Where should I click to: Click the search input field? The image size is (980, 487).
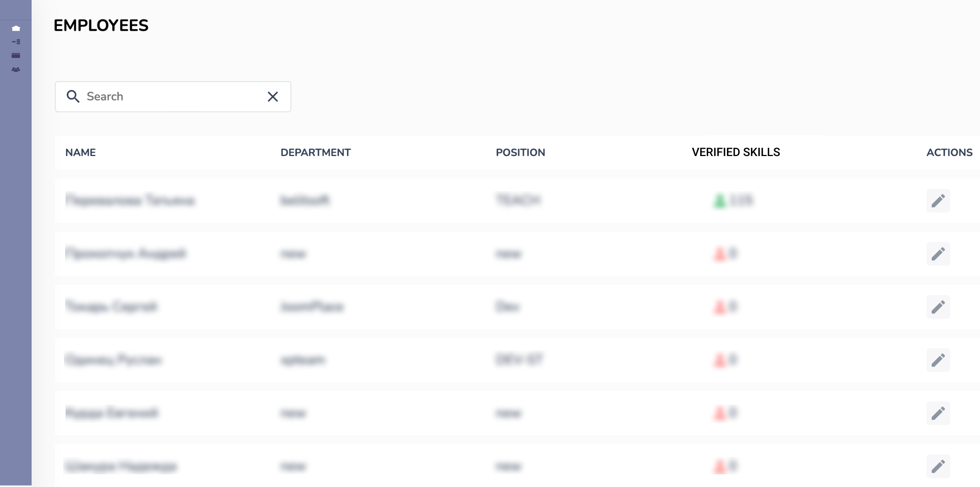pyautogui.click(x=173, y=96)
